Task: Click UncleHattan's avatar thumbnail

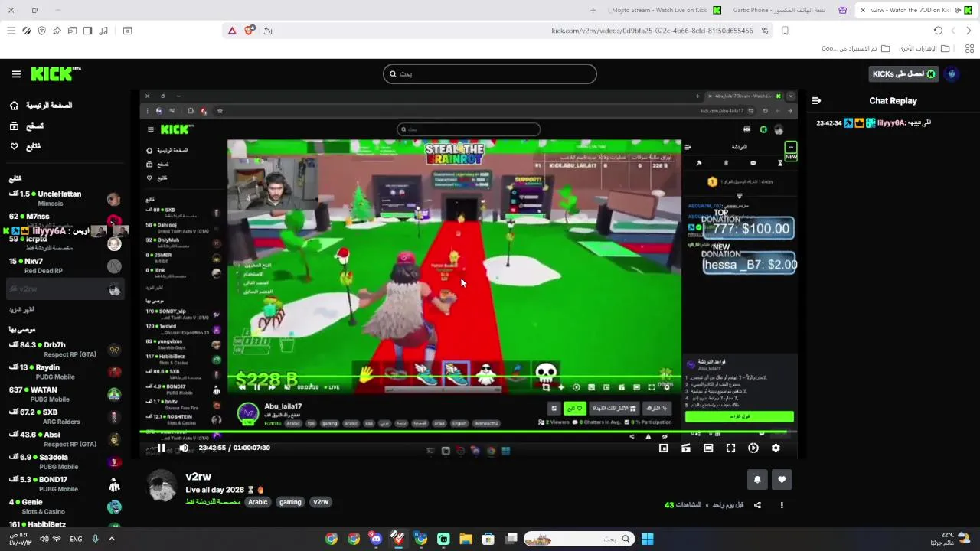Action: click(114, 200)
